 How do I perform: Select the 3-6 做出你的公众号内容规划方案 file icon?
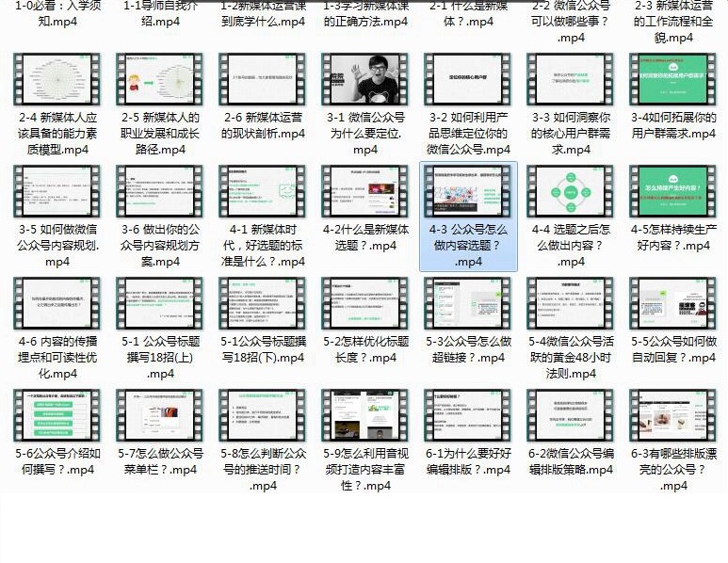coord(160,192)
